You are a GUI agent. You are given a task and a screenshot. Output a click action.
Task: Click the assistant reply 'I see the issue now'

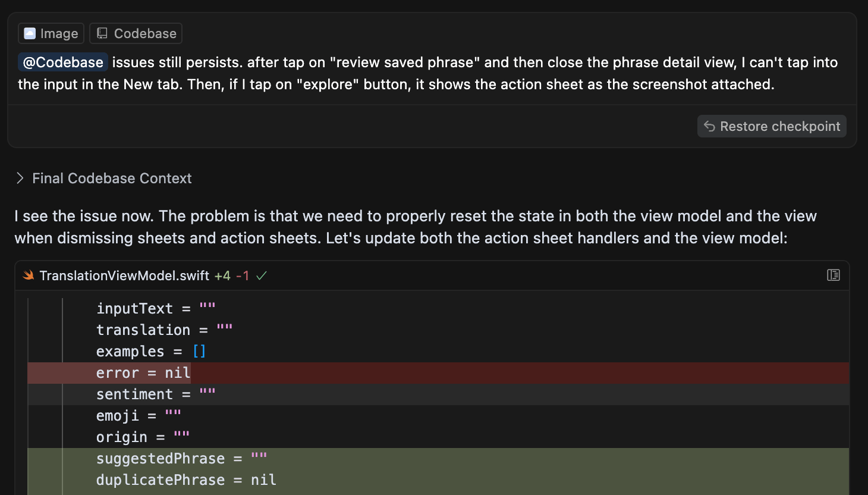[416, 227]
